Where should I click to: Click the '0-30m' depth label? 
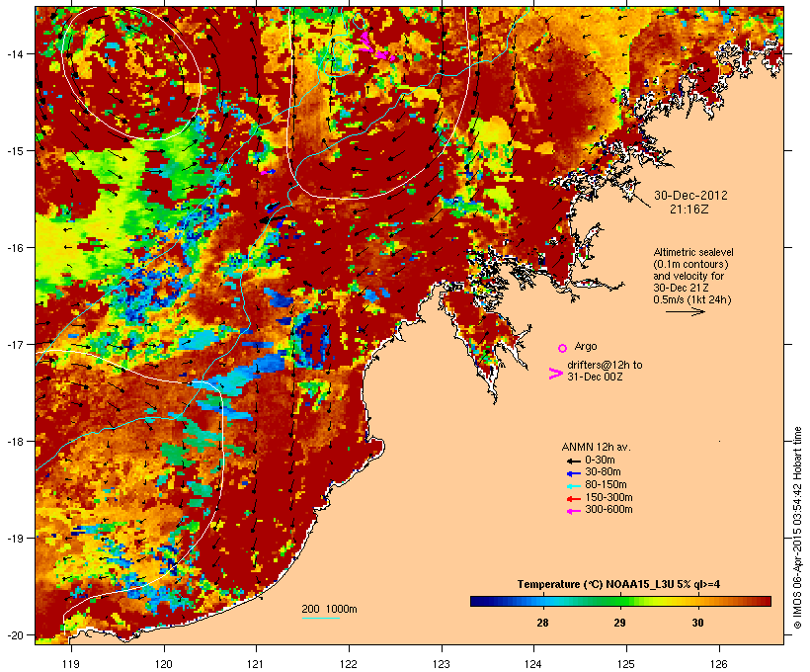click(600, 461)
